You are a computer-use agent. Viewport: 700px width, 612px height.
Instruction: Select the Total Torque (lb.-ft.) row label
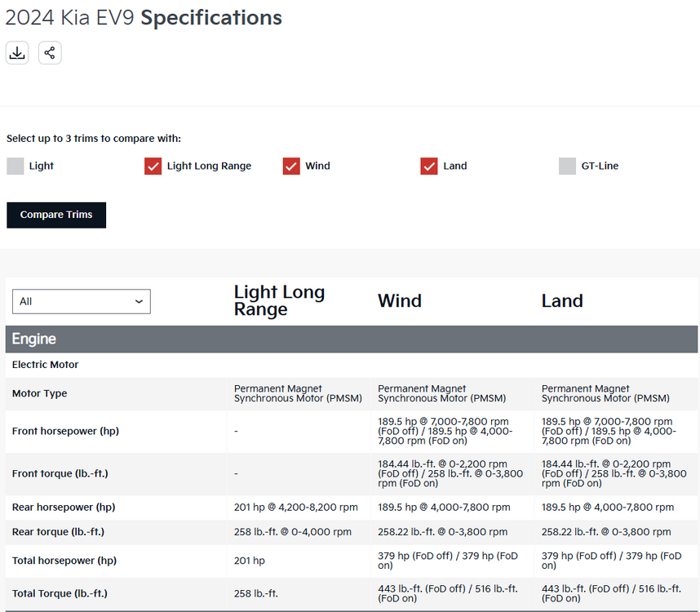pyautogui.click(x=60, y=593)
